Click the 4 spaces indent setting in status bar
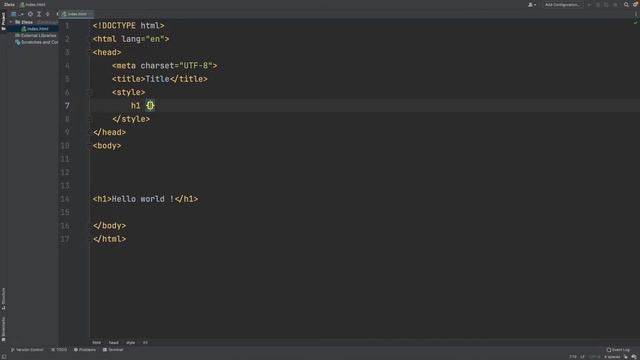Viewport: 640px width, 360px height. pyautogui.click(x=612, y=357)
